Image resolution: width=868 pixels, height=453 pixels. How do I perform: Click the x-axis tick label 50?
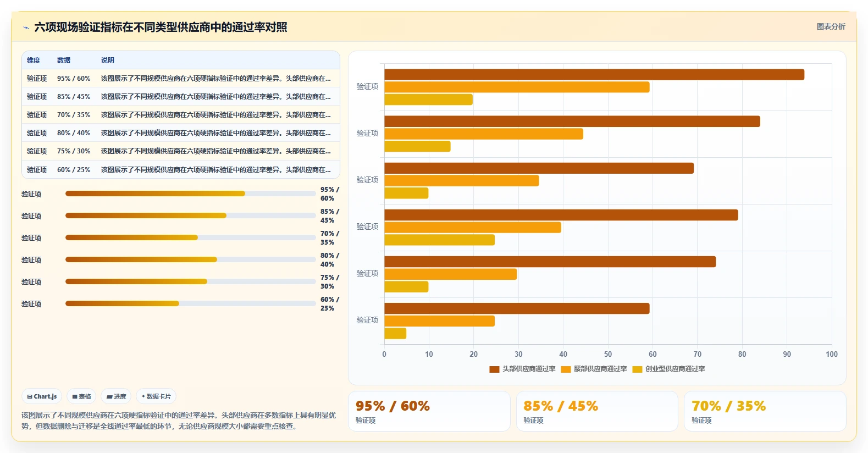tap(608, 354)
